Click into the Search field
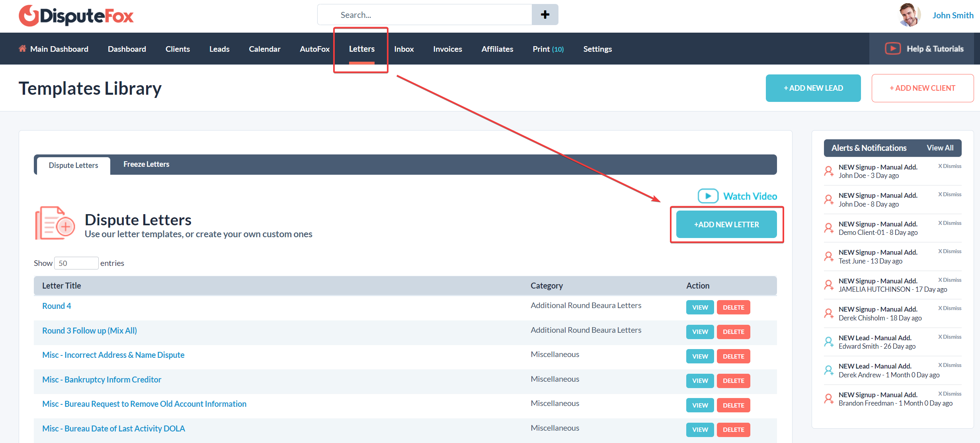This screenshot has width=980, height=443. pos(424,15)
